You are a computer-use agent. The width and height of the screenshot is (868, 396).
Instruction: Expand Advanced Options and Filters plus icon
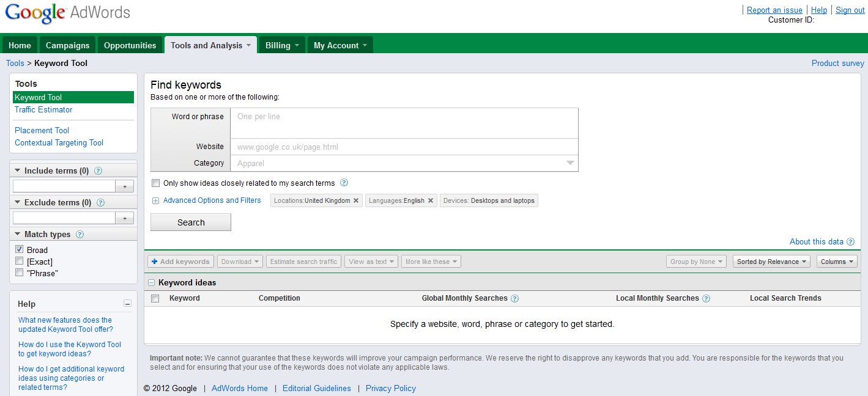[x=155, y=200]
